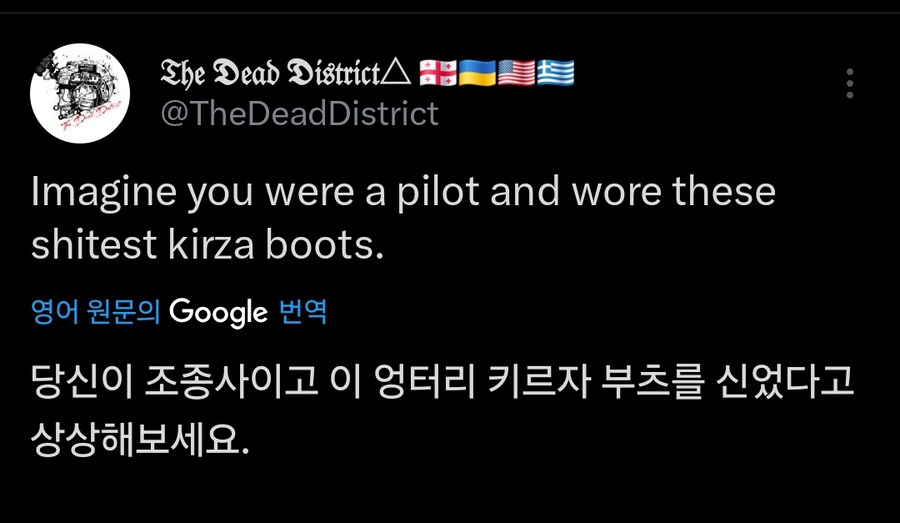Click the Greece flag emoji
This screenshot has width=900, height=523.
[x=555, y=73]
